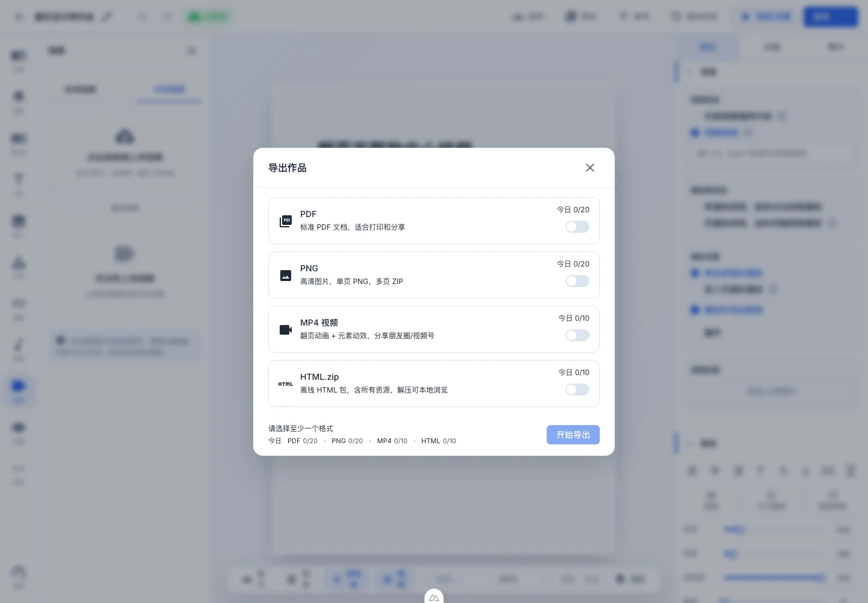
Task: Click the PDF document icon
Action: tap(286, 221)
